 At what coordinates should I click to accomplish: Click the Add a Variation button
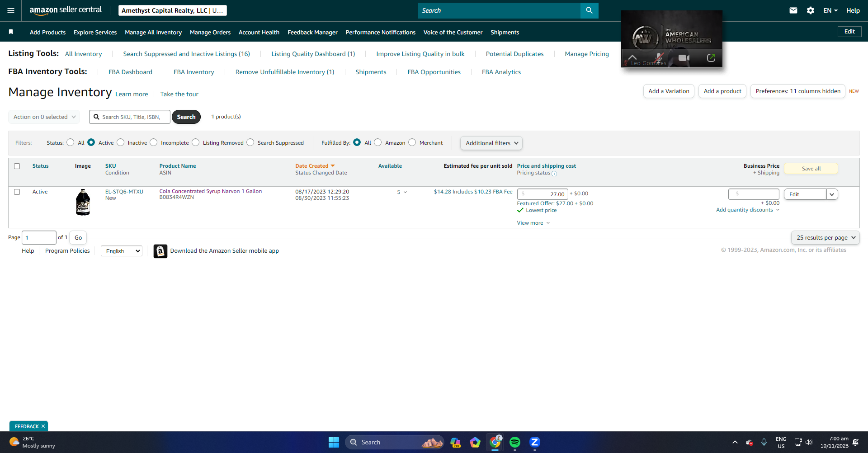669,91
